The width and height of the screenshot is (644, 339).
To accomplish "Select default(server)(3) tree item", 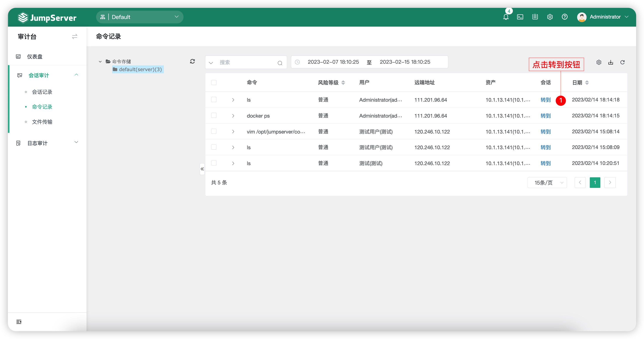I will (138, 69).
